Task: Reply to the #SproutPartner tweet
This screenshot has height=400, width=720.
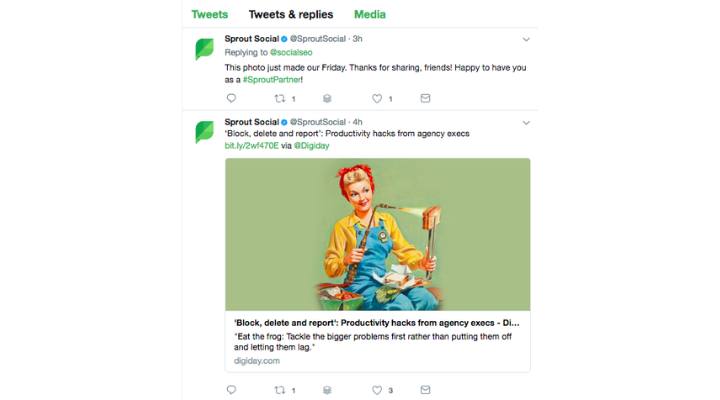Action: click(231, 98)
